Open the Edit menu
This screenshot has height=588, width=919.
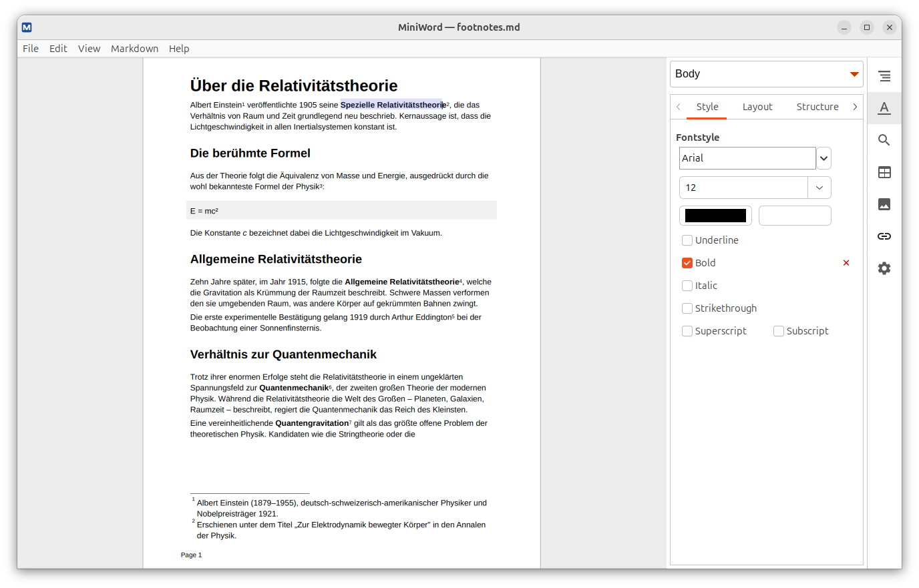58,49
